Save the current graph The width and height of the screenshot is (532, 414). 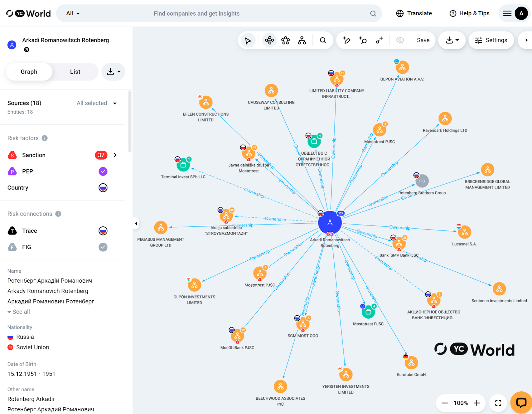pos(423,40)
